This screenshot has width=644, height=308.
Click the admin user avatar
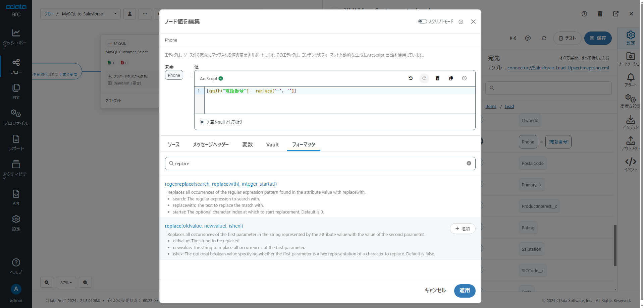point(16,289)
